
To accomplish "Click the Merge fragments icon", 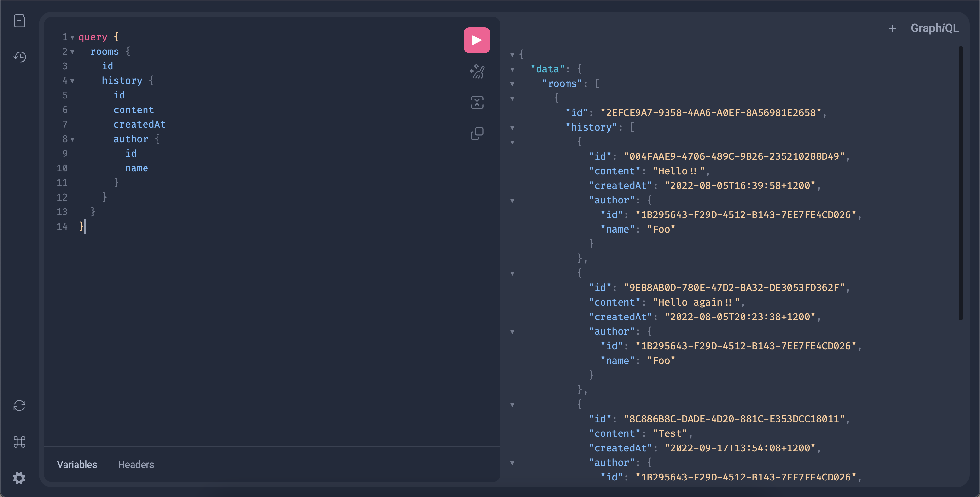I will click(477, 102).
